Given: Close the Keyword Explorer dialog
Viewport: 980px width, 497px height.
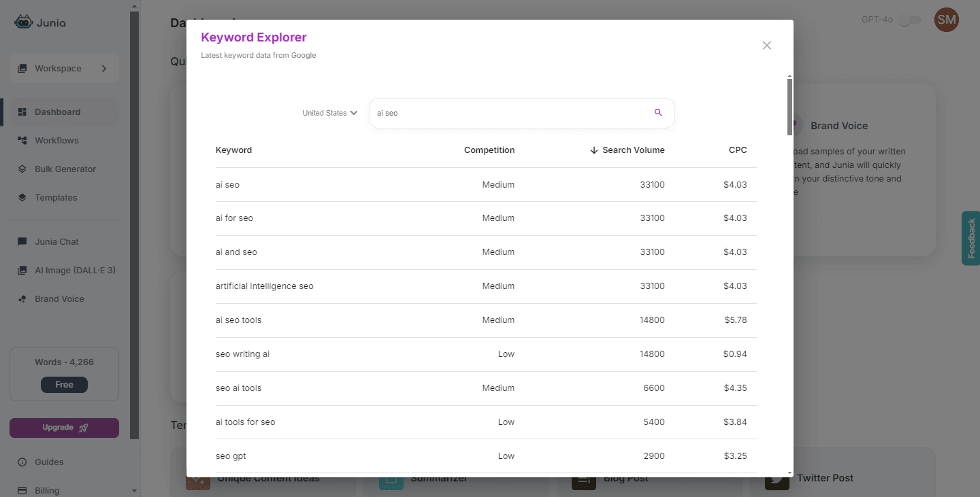Looking at the screenshot, I should [767, 46].
